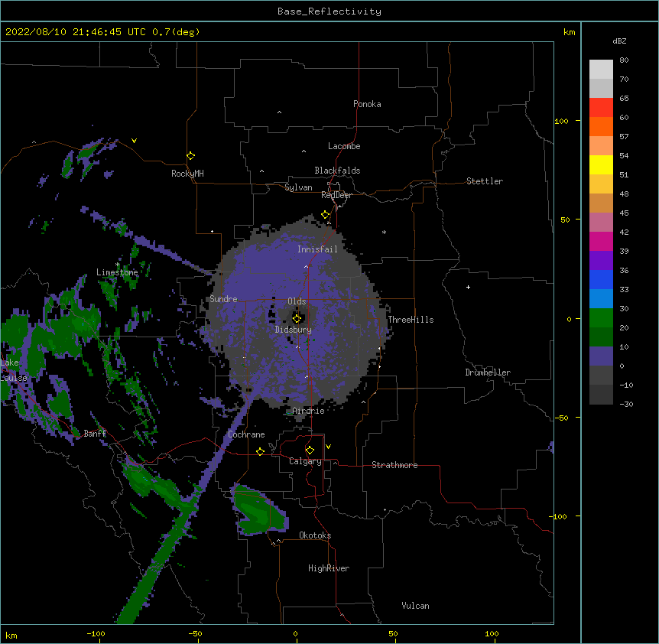This screenshot has height=644, width=659.
Task: Click the km unit label at the bottom left
Action: coord(11,635)
